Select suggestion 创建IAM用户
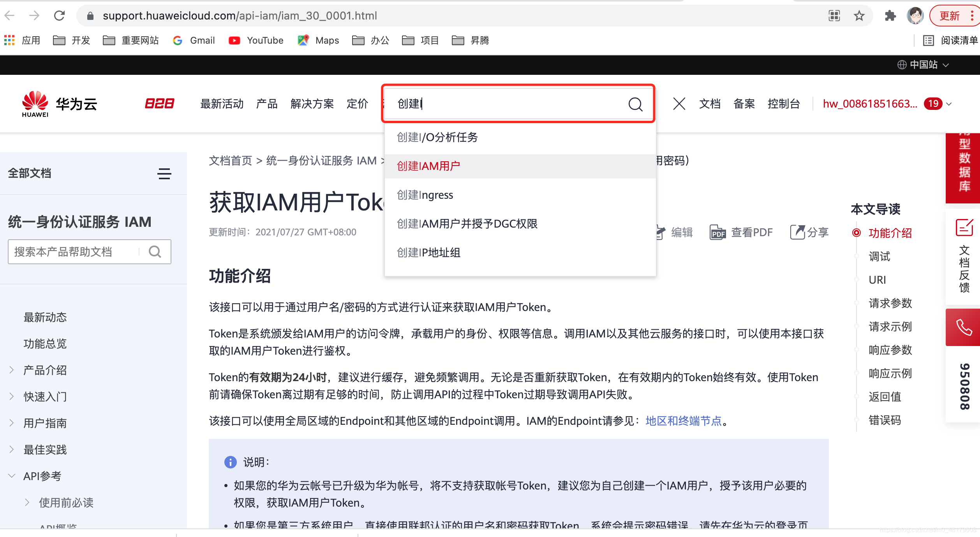 pos(520,166)
